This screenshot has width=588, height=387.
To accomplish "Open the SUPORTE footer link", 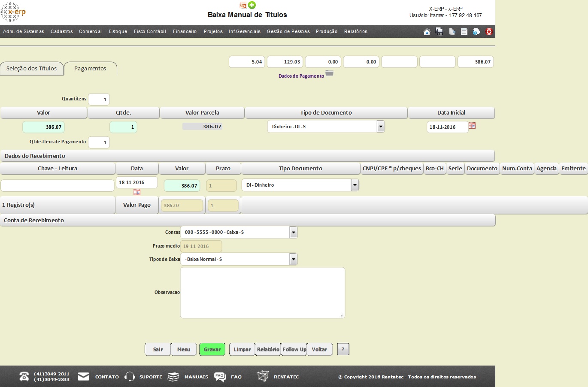I will click(151, 377).
